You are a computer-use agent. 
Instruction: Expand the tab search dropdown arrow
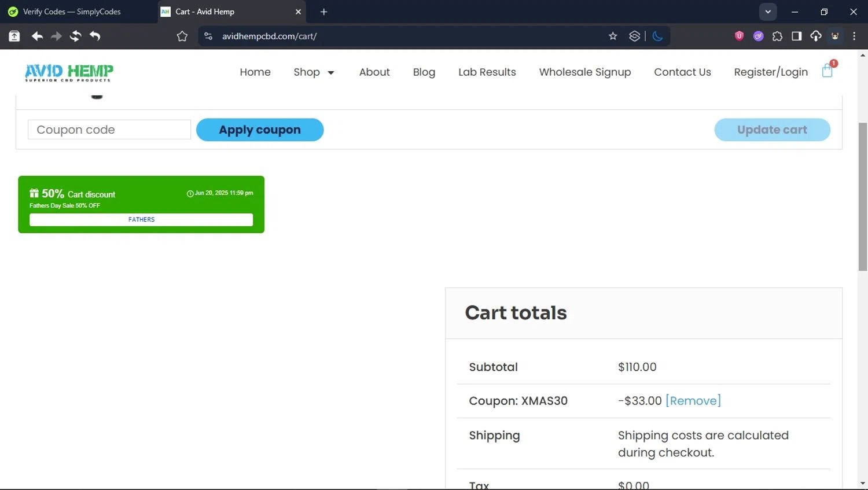[x=768, y=12]
